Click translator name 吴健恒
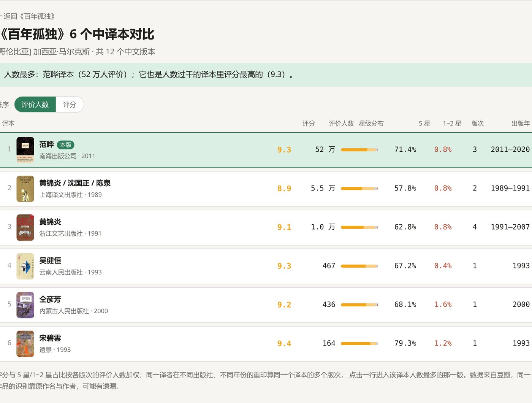This screenshot has width=532, height=403. point(50,261)
